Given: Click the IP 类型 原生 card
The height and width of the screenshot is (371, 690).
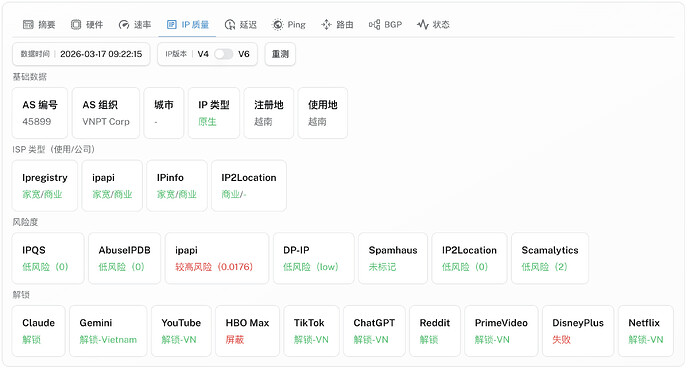Looking at the screenshot, I should (214, 113).
